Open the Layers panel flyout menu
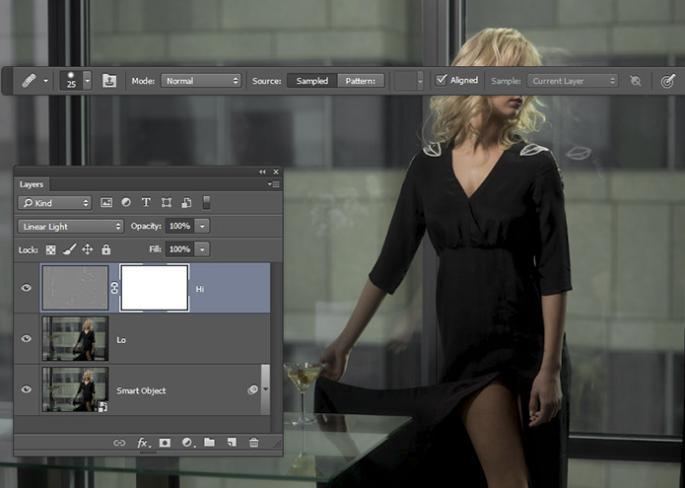The image size is (685, 488). [x=274, y=184]
